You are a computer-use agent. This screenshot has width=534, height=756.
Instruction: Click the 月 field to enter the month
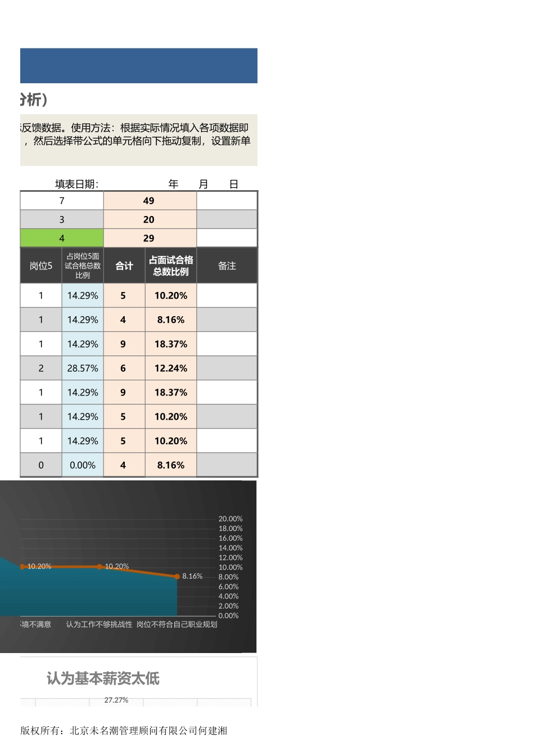click(x=203, y=183)
